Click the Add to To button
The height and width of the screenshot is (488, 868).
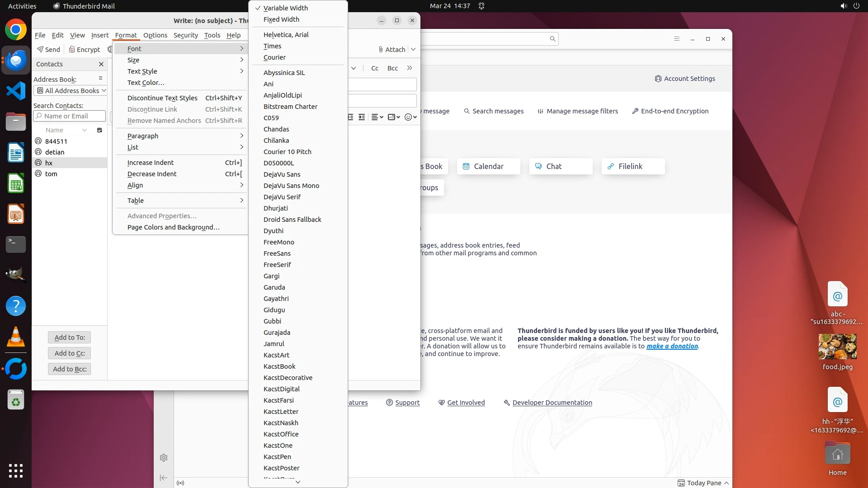click(x=70, y=338)
